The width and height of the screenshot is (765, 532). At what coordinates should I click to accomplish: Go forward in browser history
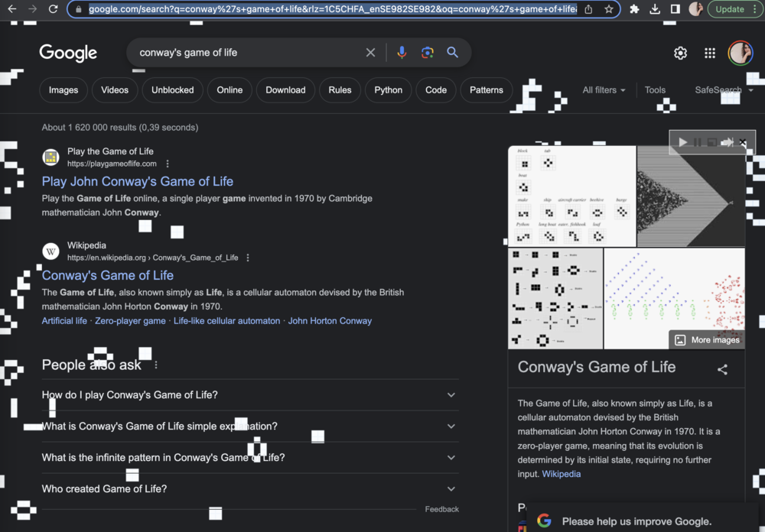point(32,8)
